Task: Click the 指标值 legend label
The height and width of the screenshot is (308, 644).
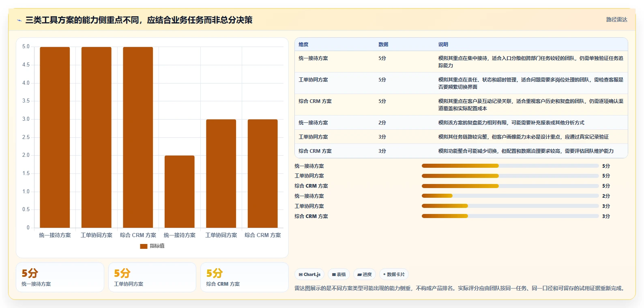Action: (x=157, y=246)
